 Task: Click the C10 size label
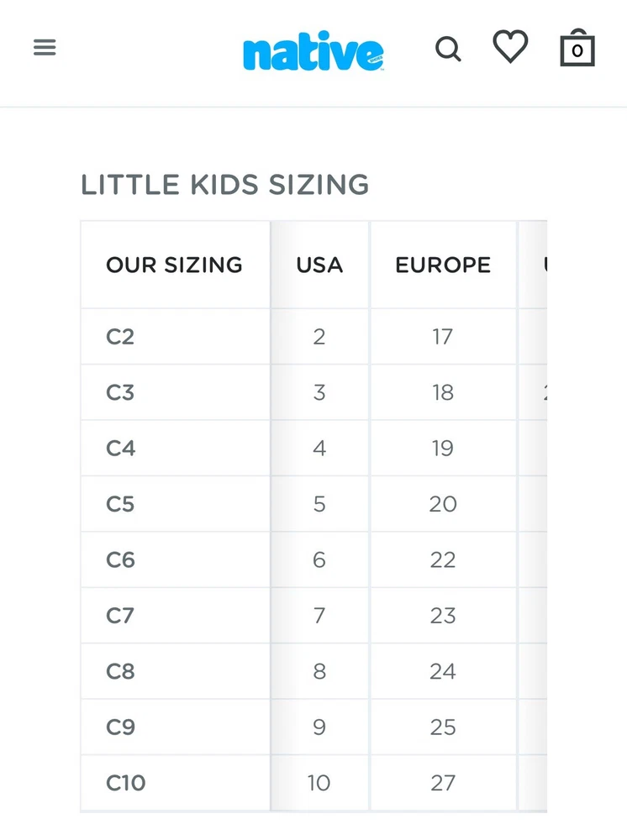click(126, 783)
